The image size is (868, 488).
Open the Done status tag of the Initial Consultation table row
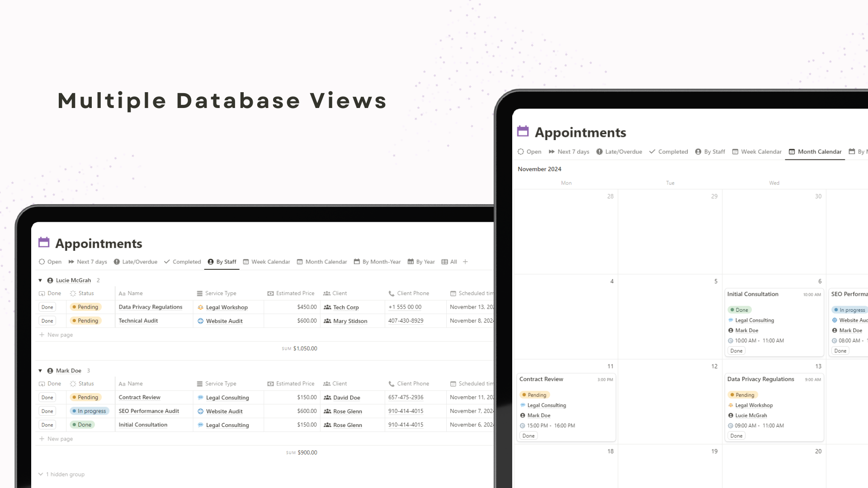coord(82,425)
